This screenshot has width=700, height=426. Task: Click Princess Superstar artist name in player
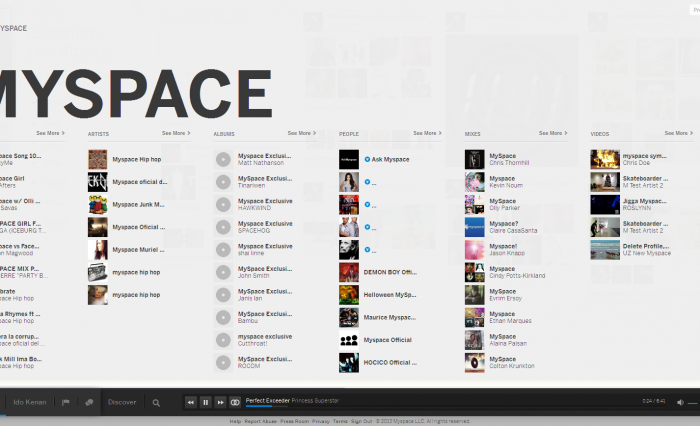pyautogui.click(x=315, y=401)
